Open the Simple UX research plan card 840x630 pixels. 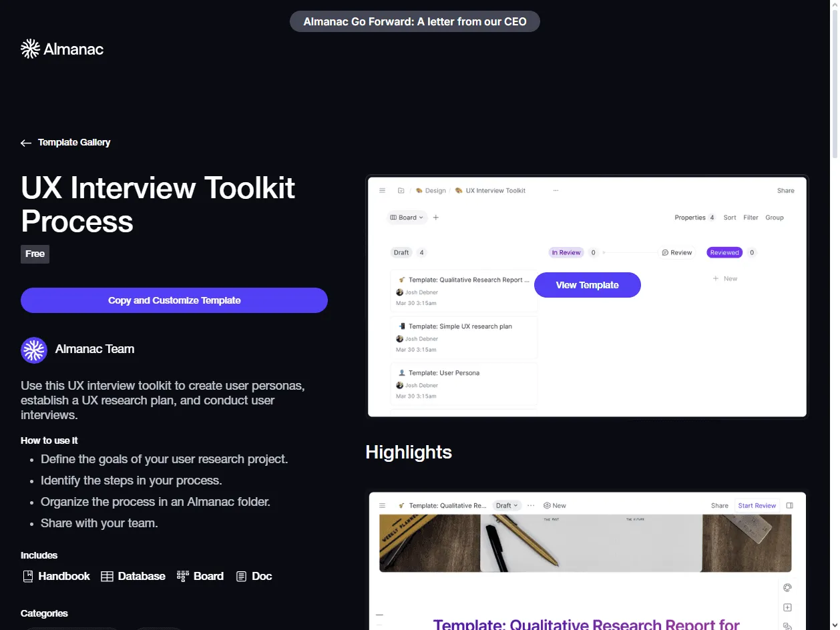(464, 338)
